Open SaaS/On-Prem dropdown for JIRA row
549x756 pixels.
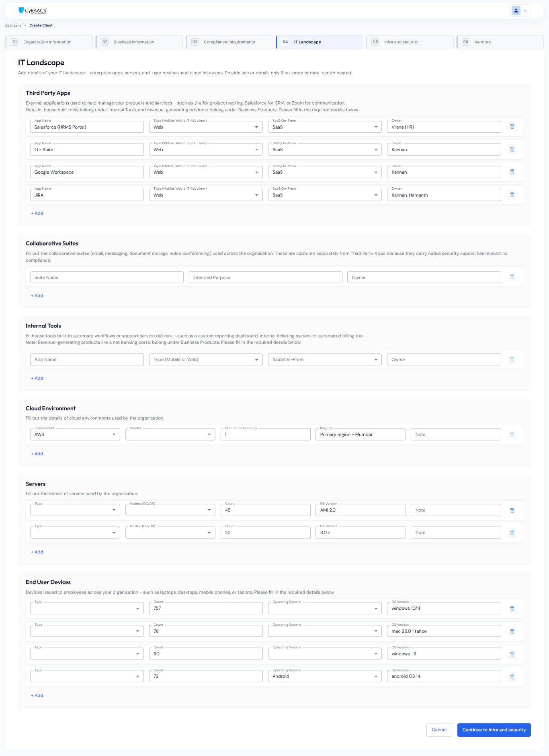click(x=325, y=195)
